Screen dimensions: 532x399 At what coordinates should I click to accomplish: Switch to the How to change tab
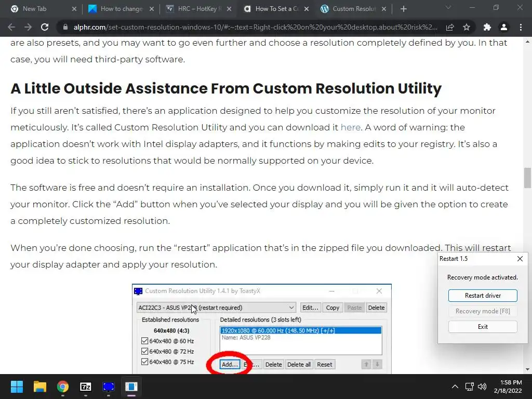pyautogui.click(x=122, y=9)
